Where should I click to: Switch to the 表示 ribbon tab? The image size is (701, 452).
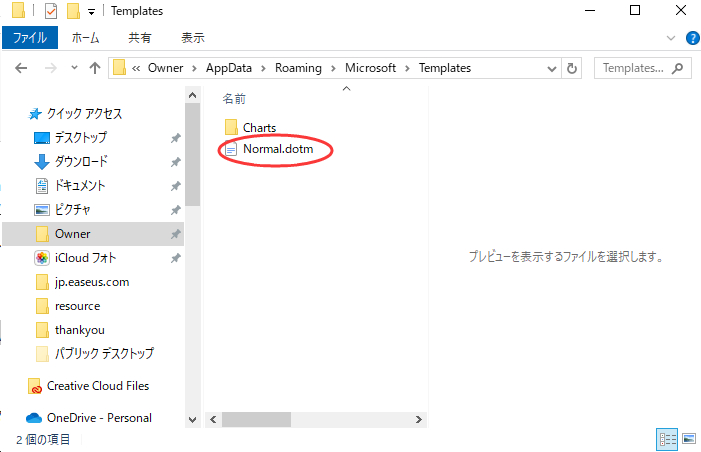192,38
